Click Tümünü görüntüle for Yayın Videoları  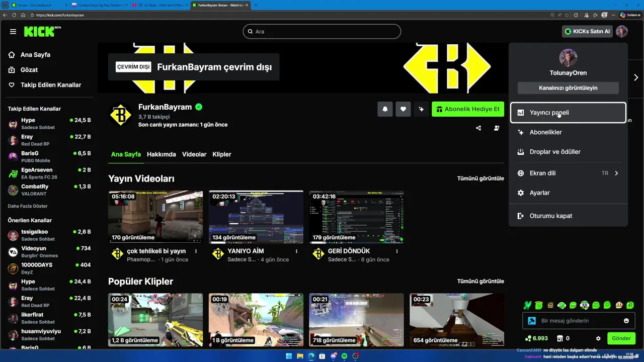[x=480, y=178]
